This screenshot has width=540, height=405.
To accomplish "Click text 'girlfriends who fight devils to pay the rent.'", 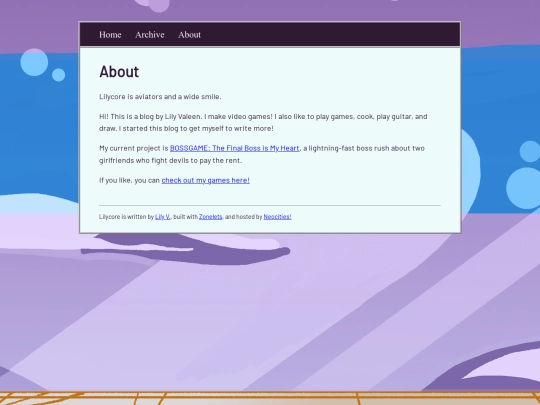I will 170,160.
